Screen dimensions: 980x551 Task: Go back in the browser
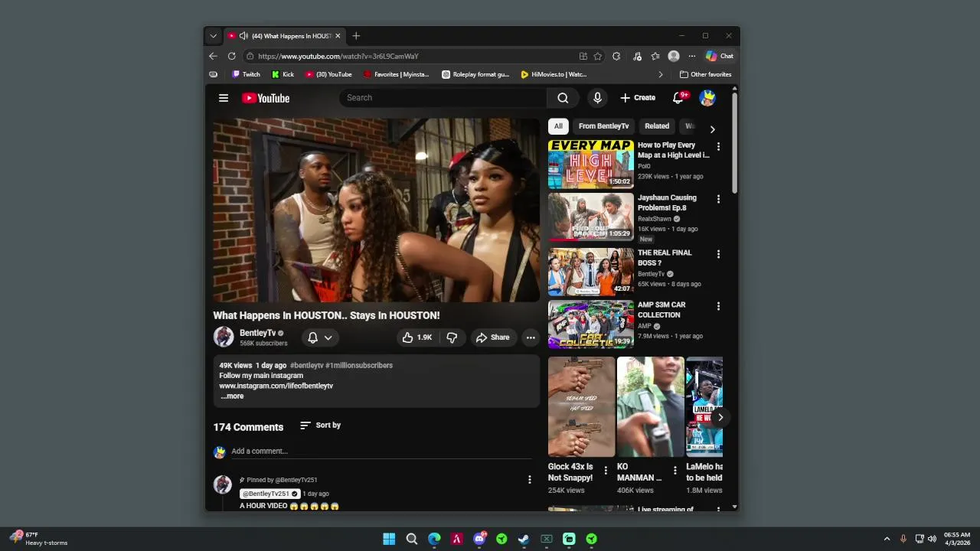click(x=213, y=56)
